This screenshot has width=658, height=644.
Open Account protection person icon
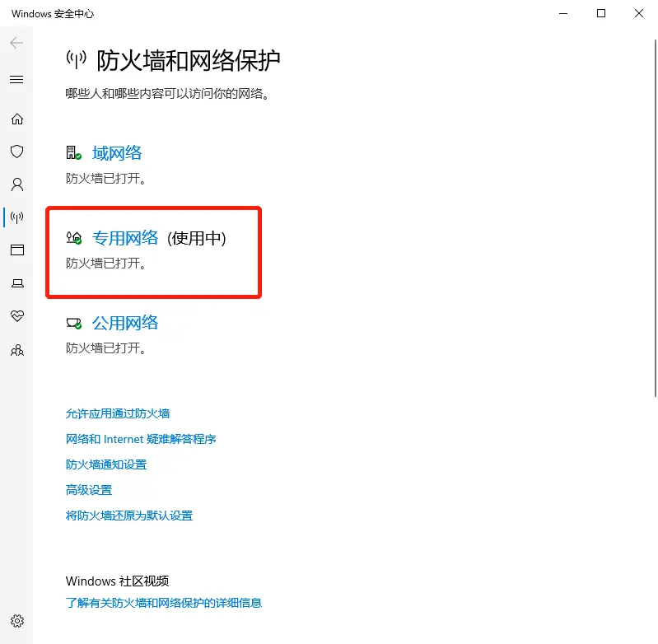pos(17,184)
